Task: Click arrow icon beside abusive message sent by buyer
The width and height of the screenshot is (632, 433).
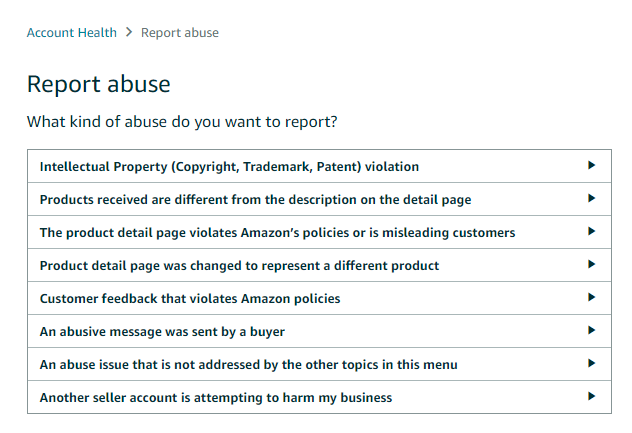Action: coord(591,331)
